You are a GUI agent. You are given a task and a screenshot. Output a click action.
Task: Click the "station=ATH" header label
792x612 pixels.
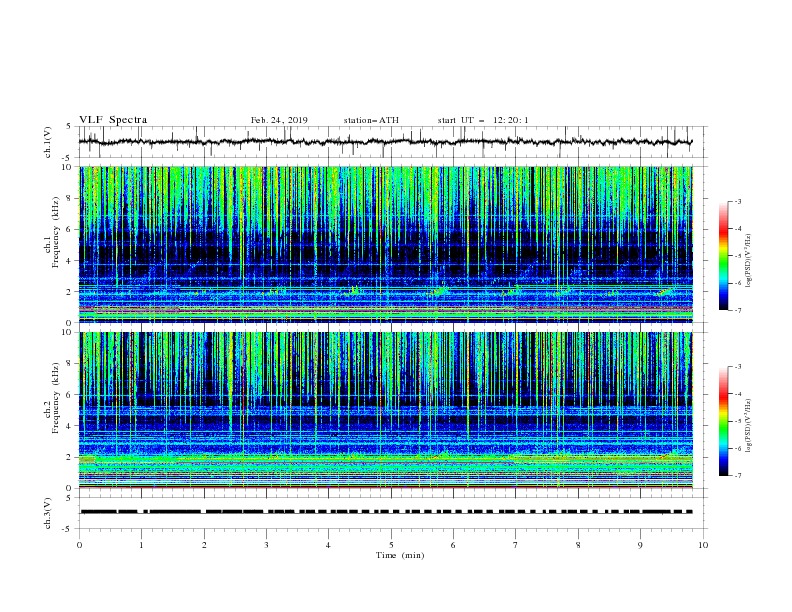tap(371, 120)
